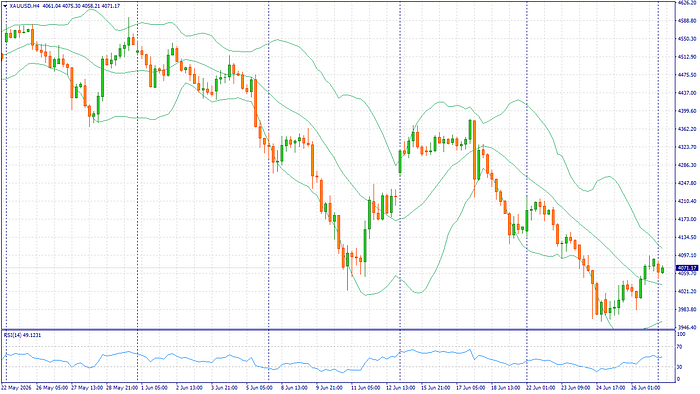Viewport: 700px width, 394px height.
Task: Click the 18 Jun 13:00 time label
Action: pos(505,388)
